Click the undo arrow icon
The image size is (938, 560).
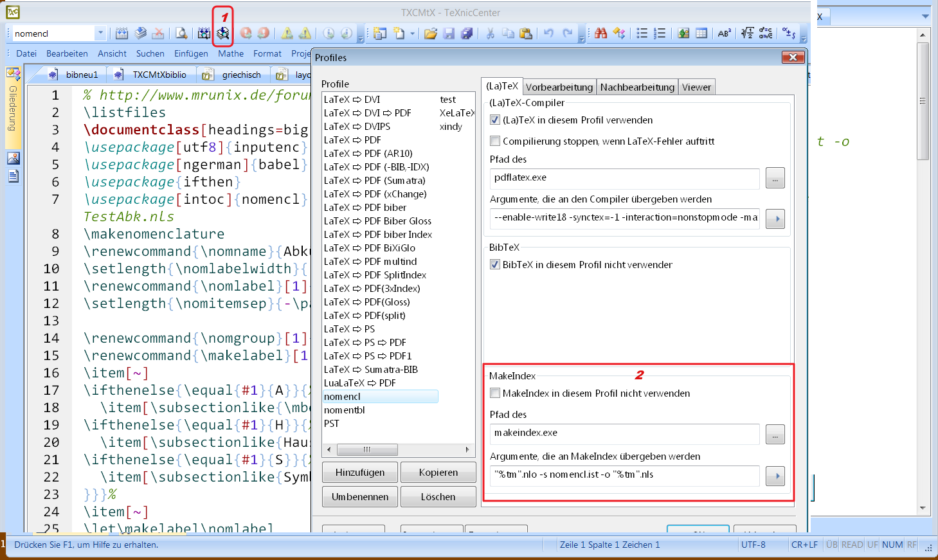point(548,33)
